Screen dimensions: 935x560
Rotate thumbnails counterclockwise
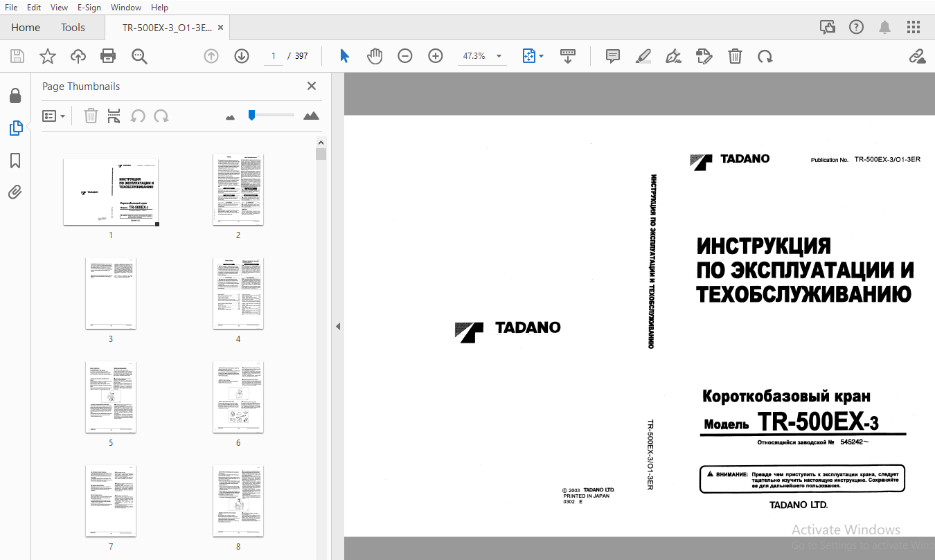point(138,116)
